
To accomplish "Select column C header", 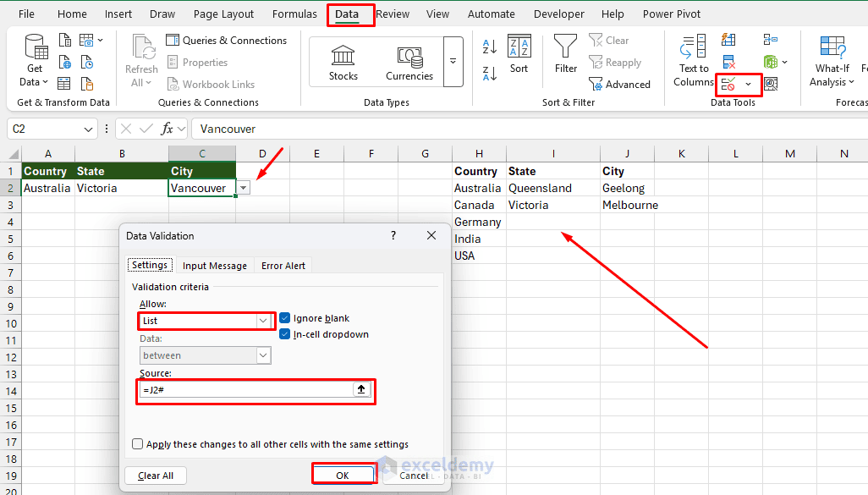I will coord(202,153).
